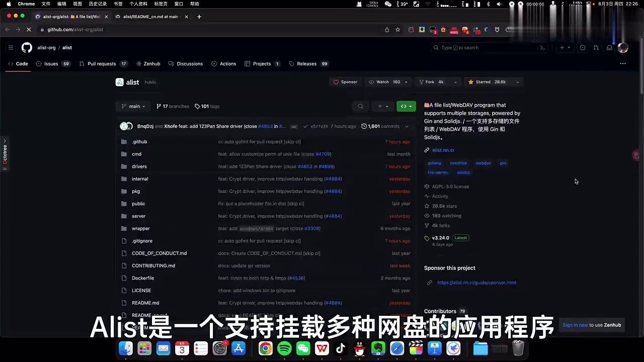Open a new browser tab

point(199,17)
